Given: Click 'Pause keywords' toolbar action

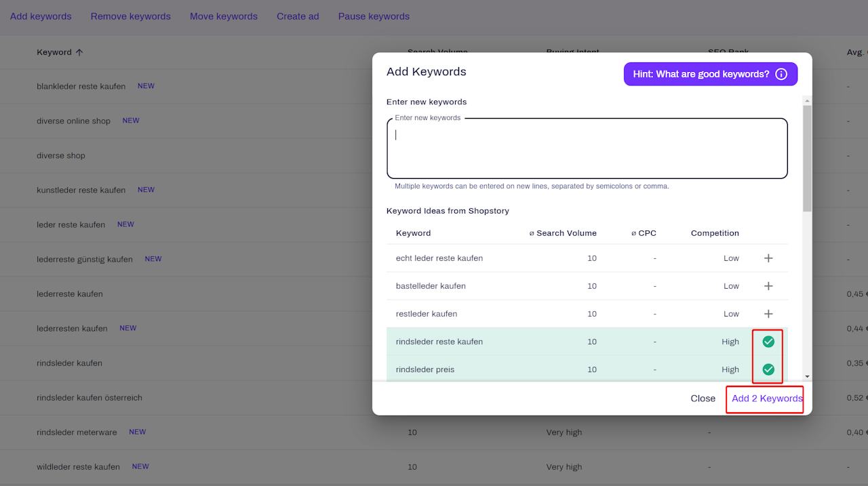Looking at the screenshot, I should click(374, 16).
